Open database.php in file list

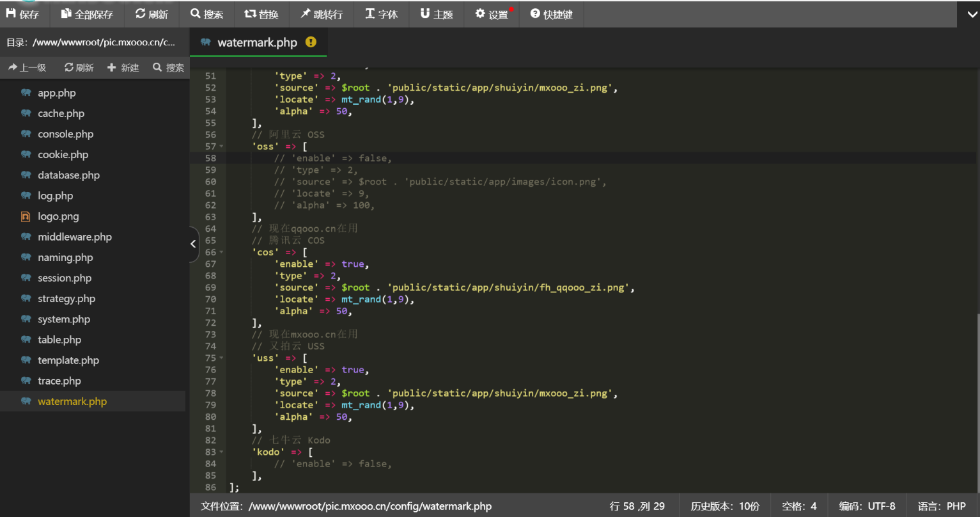[x=68, y=175]
